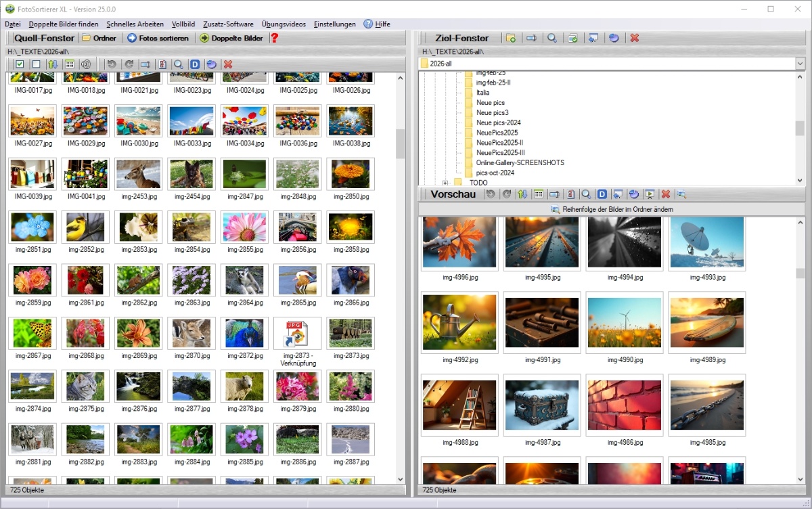Click the rotate left icon in Vorschau toolbar
Screen dimensions: 812x509
pyautogui.click(x=491, y=194)
